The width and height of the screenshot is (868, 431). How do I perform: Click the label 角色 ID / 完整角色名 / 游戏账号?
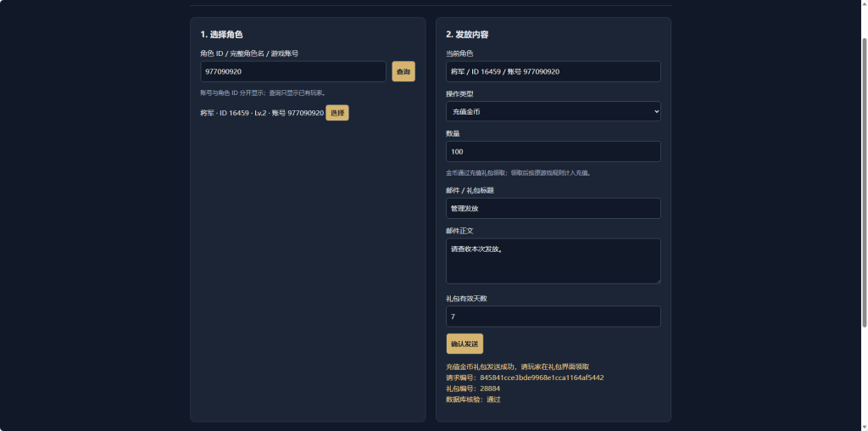(249, 53)
